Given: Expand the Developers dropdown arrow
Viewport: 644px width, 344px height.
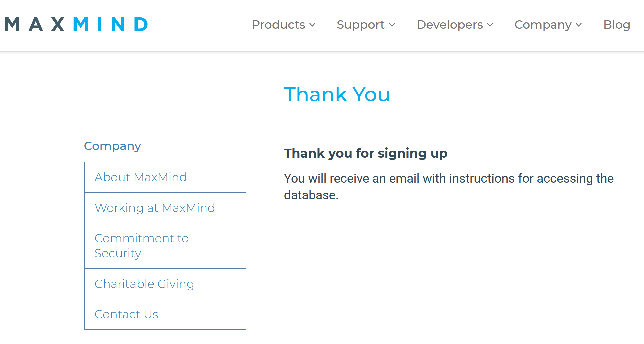Looking at the screenshot, I should (x=490, y=25).
